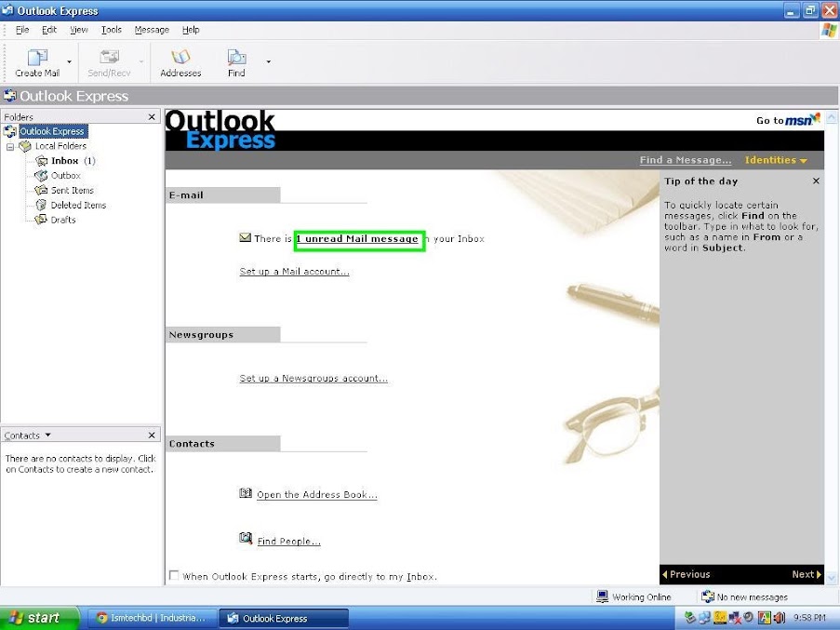Enable go directly to my Inbox checkbox

pos(174,575)
